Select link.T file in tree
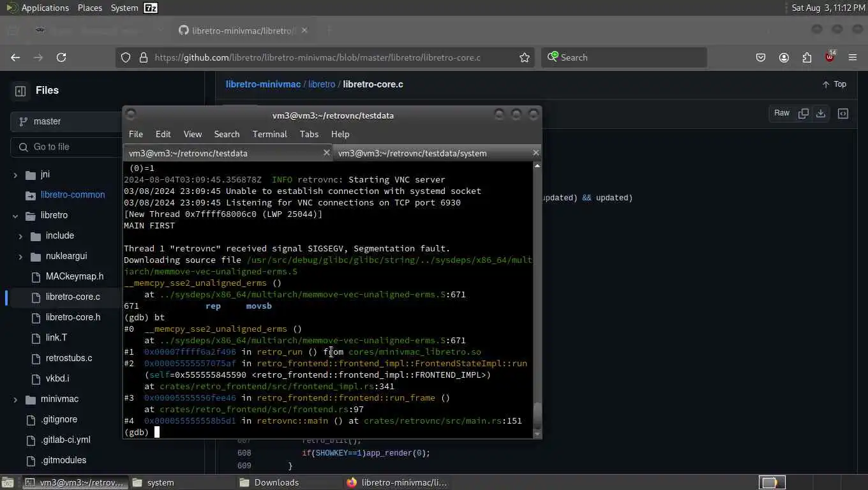Image resolution: width=868 pixels, height=490 pixels. coord(56,338)
